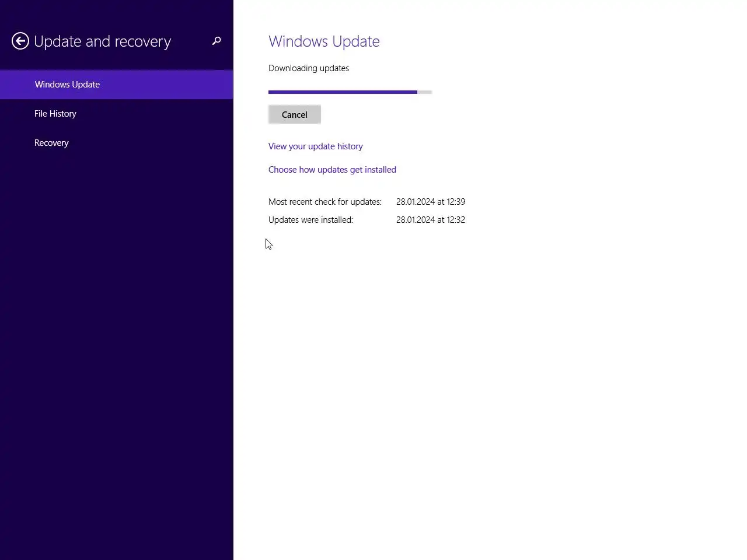Open search with the magnifier icon

tap(217, 41)
